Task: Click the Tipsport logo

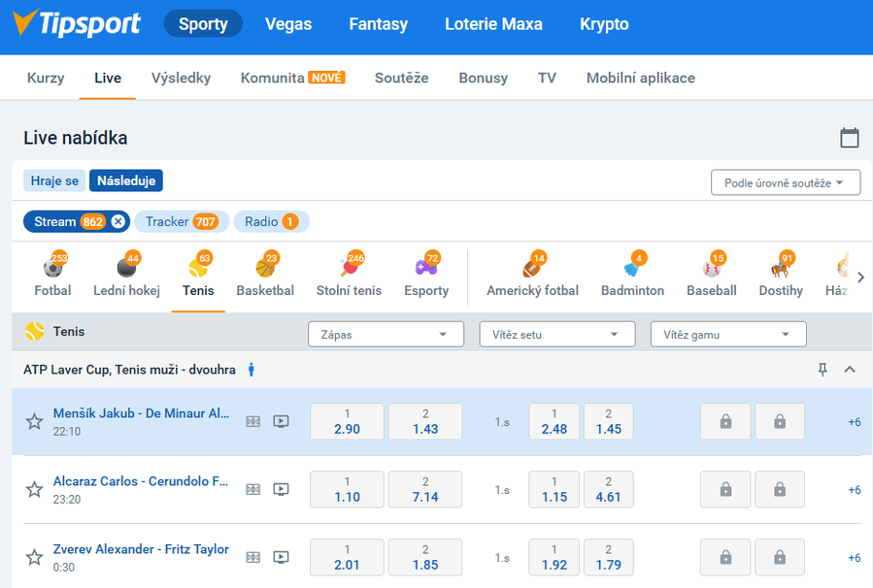Action: 77,23
